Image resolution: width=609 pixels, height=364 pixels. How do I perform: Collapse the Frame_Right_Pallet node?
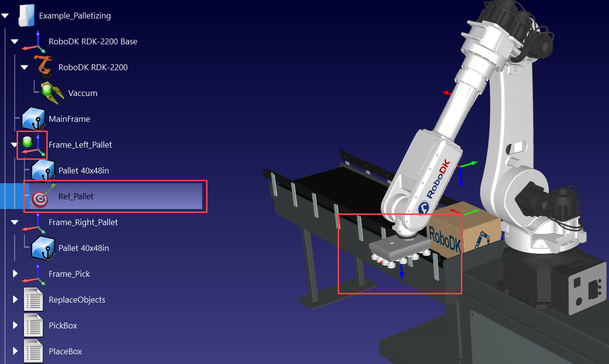point(15,222)
